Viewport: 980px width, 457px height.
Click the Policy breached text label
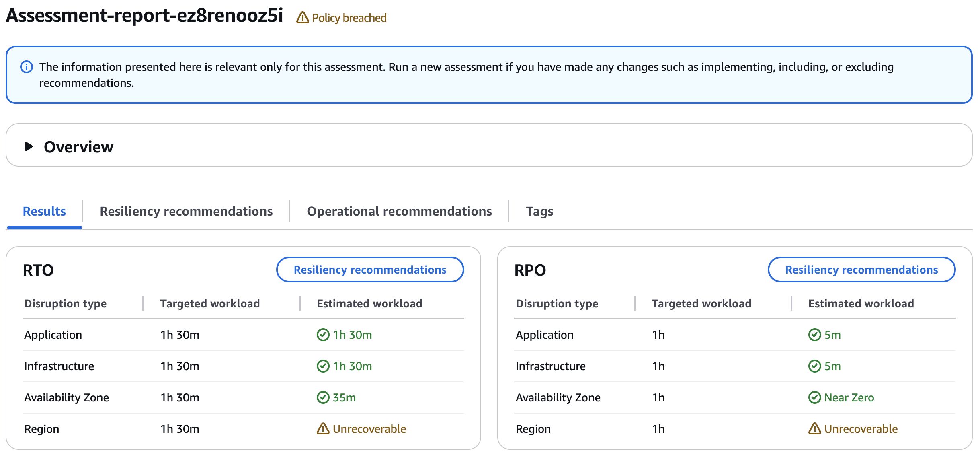coord(349,18)
